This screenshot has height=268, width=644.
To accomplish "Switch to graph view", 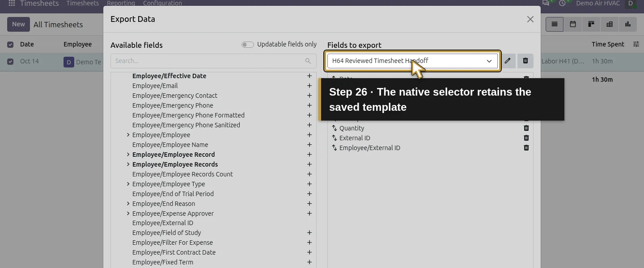I will (628, 24).
